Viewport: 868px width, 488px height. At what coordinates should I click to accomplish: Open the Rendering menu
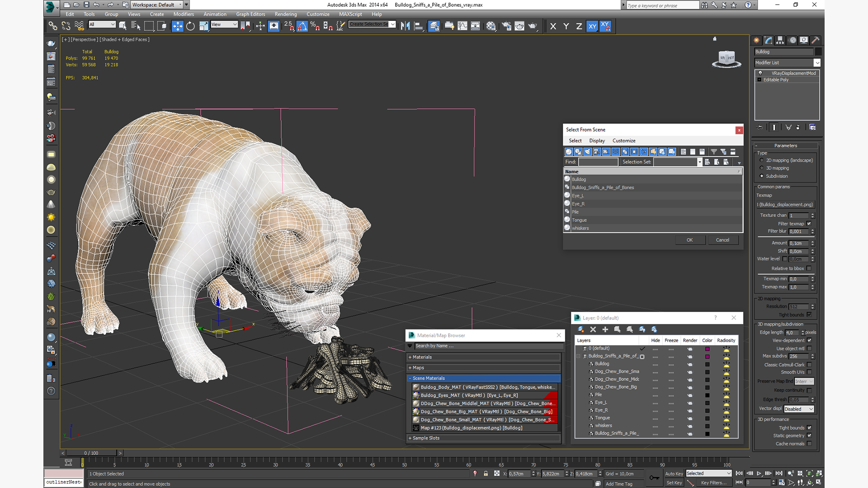click(286, 14)
